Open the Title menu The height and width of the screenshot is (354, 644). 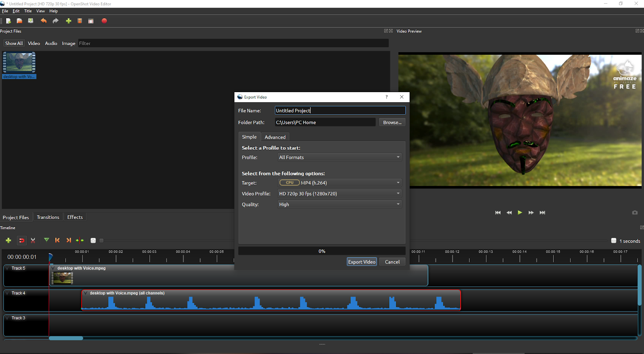coord(28,11)
